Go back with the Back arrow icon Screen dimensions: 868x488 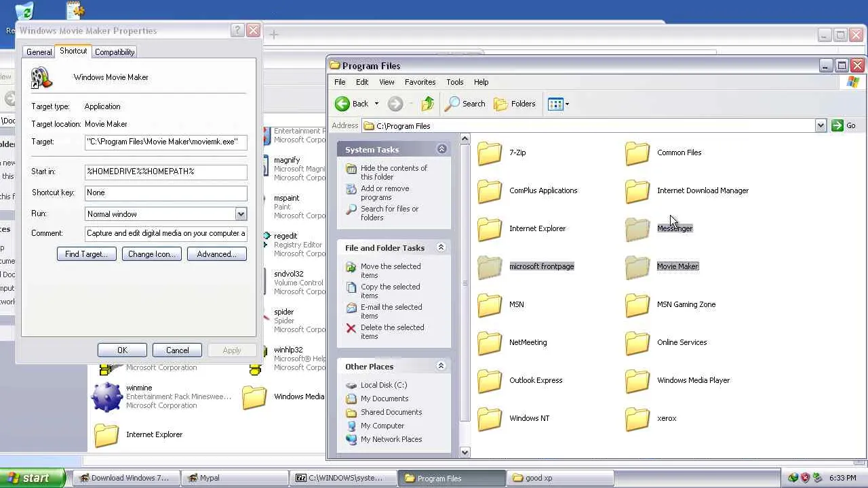[342, 104]
